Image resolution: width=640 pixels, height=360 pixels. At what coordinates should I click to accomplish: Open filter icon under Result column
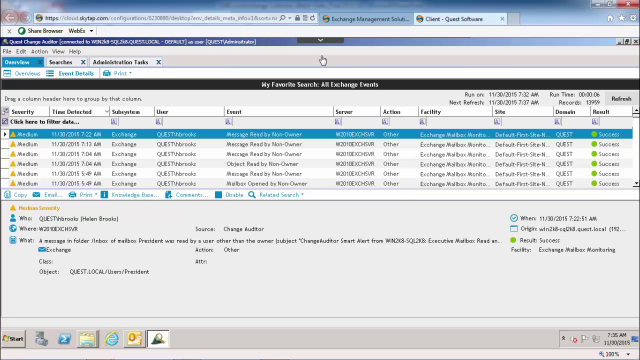click(595, 122)
